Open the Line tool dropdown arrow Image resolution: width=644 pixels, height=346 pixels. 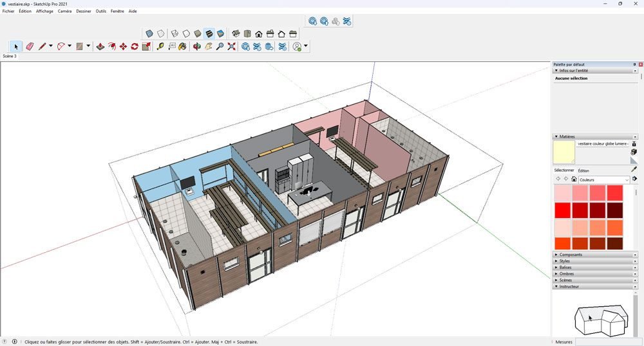click(x=50, y=46)
